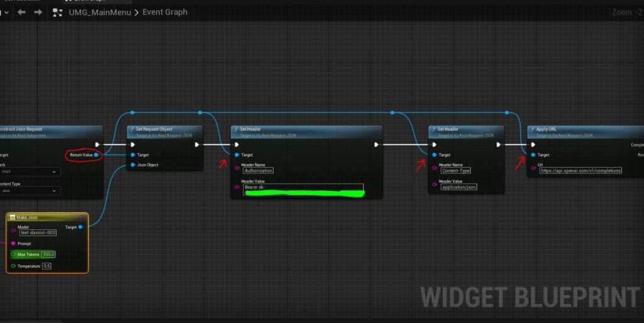644x323 pixels.
Task: Click exec output pin of Set Request Object
Action: 197,144
